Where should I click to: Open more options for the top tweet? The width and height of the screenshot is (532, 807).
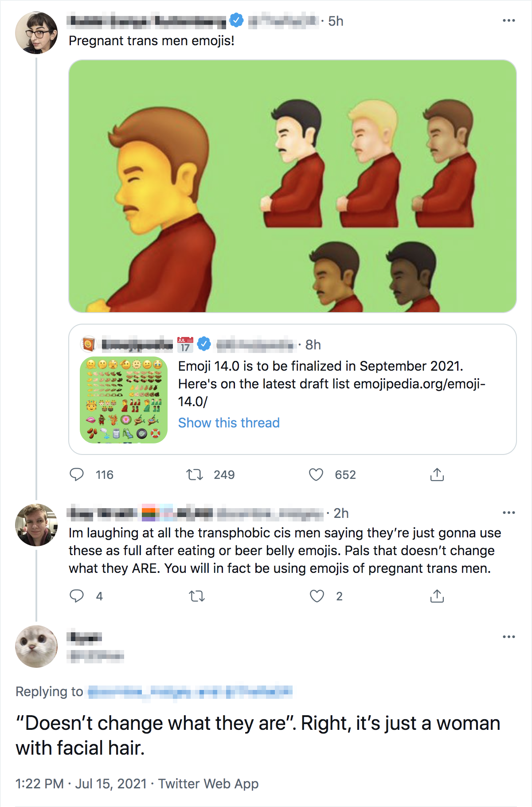click(x=509, y=21)
